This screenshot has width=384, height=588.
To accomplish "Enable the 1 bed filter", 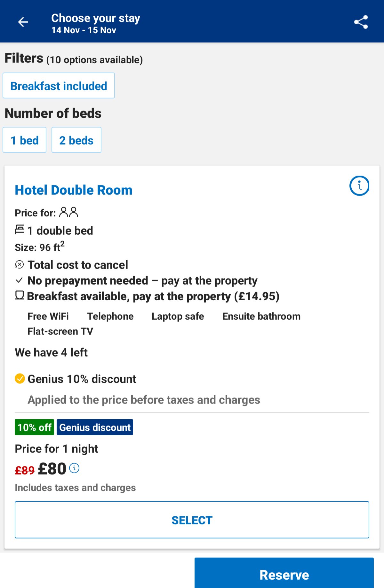I will [x=25, y=140].
